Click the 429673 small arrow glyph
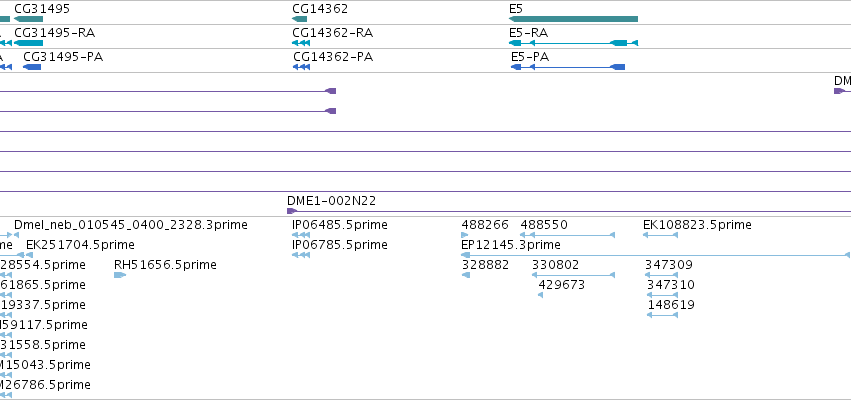This screenshot has height=400, width=851. tap(541, 295)
